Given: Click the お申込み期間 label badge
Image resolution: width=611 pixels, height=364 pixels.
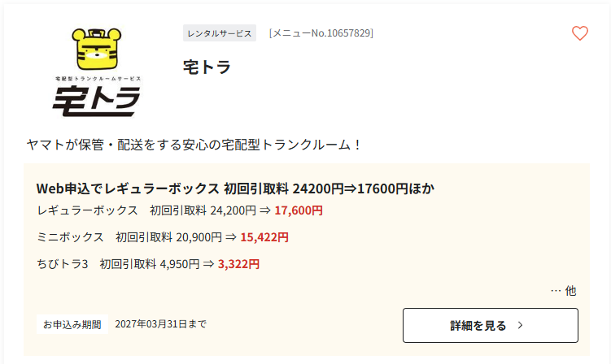Looking at the screenshot, I should pos(72,324).
